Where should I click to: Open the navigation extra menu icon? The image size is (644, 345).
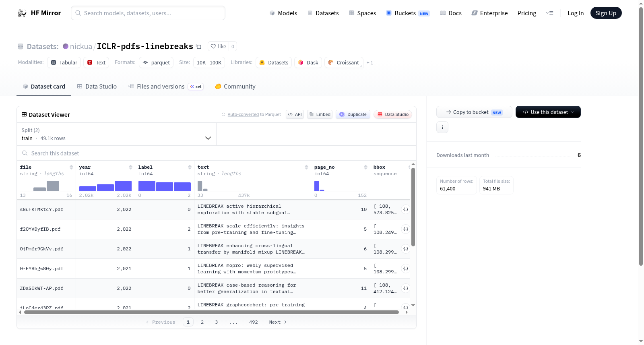[549, 13]
